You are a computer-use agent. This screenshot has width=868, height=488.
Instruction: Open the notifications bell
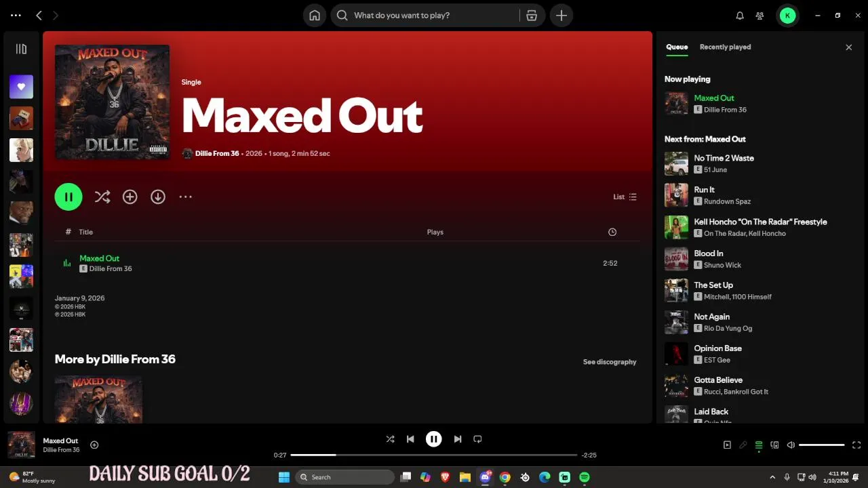pos(740,16)
